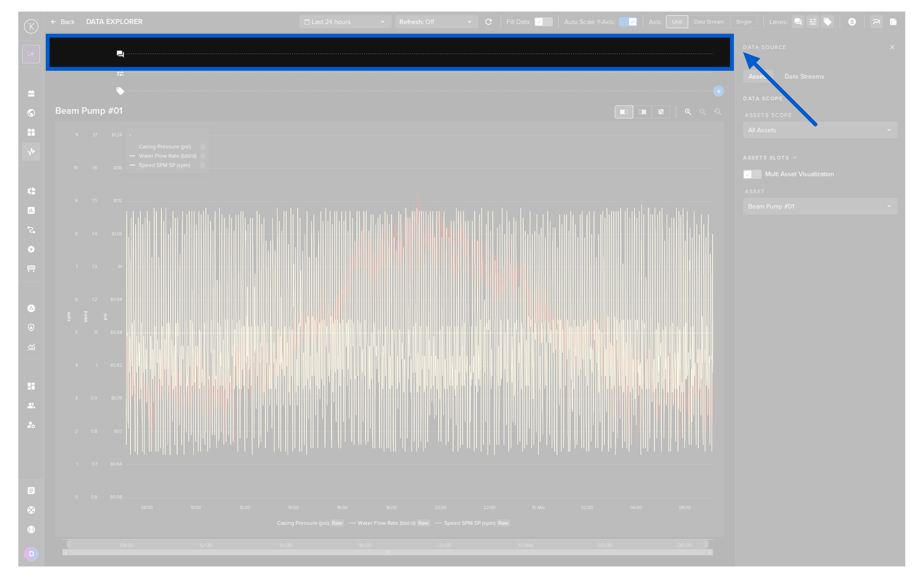The image size is (924, 578).
Task: Enable Multi Asset Visualization toggle
Action: coord(752,174)
